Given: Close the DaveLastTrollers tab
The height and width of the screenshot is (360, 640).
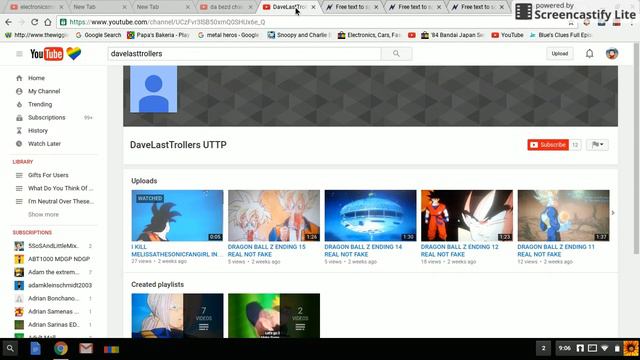Looking at the screenshot, I should point(313,7).
